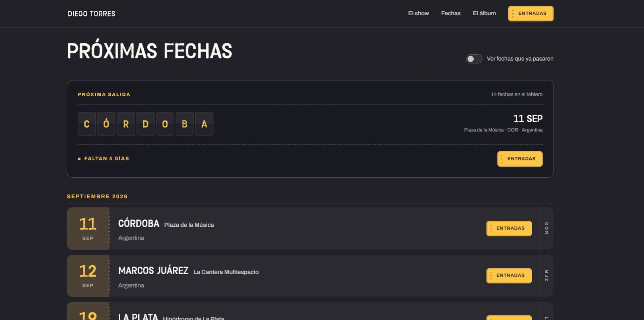Screen dimensions: 644x320
Task: Open the DIEGO TORRES home logo
Action: pos(91,14)
